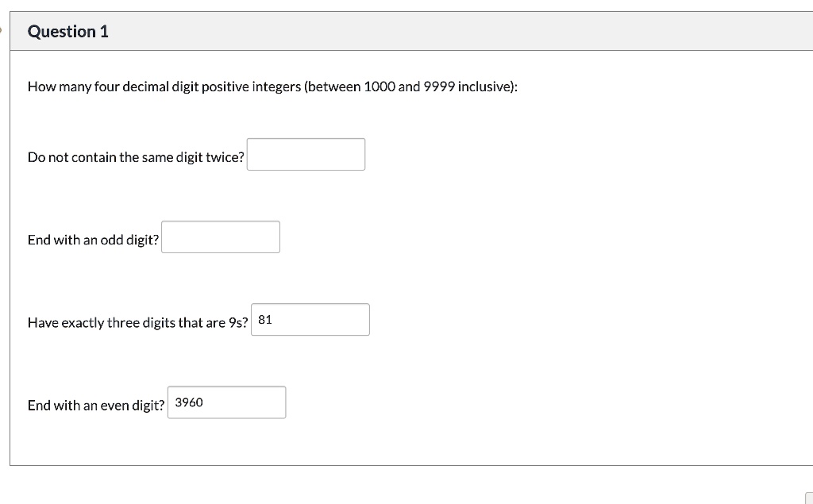Click the 'Question 1' heading
The height and width of the screenshot is (504, 813).
coord(68,32)
